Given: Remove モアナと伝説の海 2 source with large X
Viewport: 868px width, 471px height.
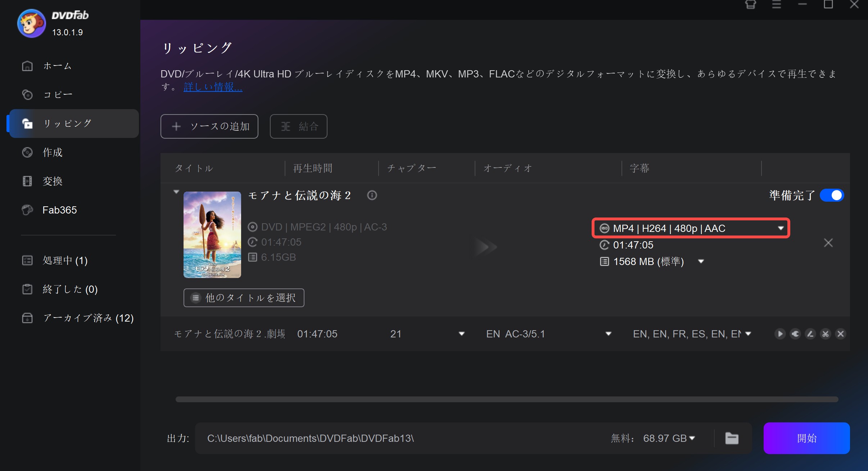Looking at the screenshot, I should click(x=828, y=243).
